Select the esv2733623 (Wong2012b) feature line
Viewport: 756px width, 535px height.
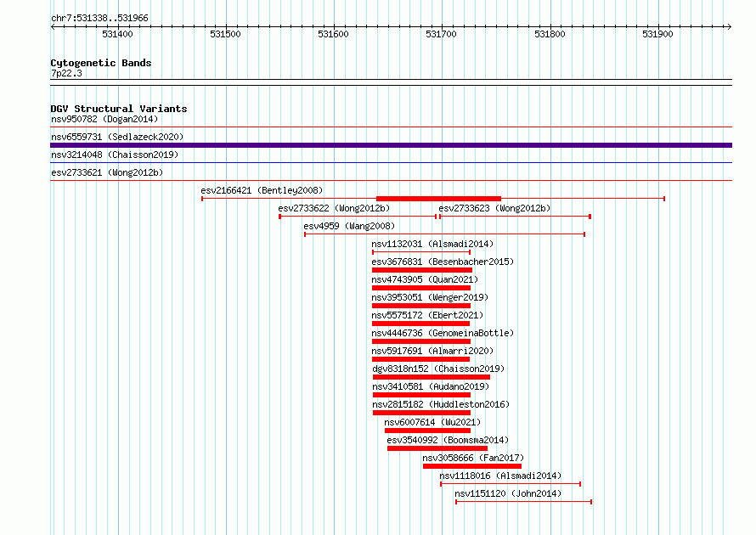[515, 217]
